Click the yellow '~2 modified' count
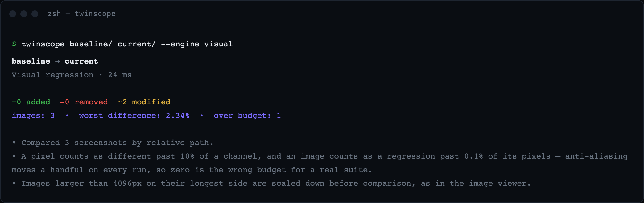This screenshot has height=203, width=644. [x=144, y=102]
